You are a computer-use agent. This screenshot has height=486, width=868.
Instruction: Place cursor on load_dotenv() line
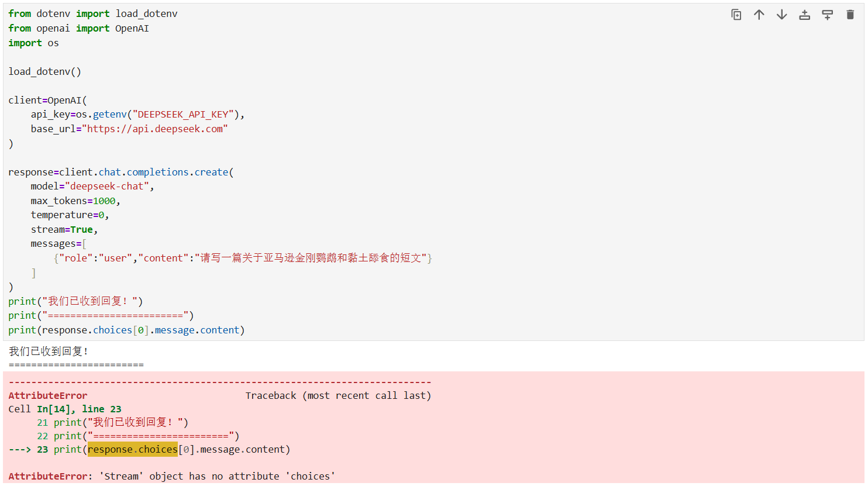point(44,71)
